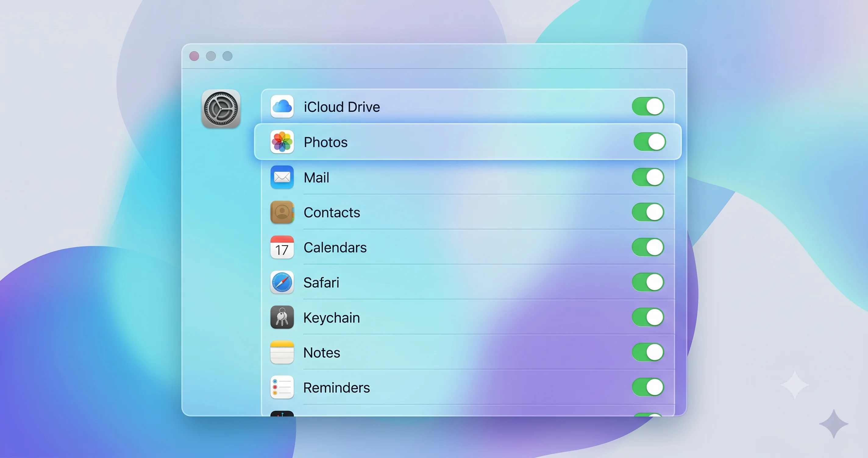Viewport: 868px width, 458px height.
Task: Zoom the window with the third button
Action: point(227,56)
